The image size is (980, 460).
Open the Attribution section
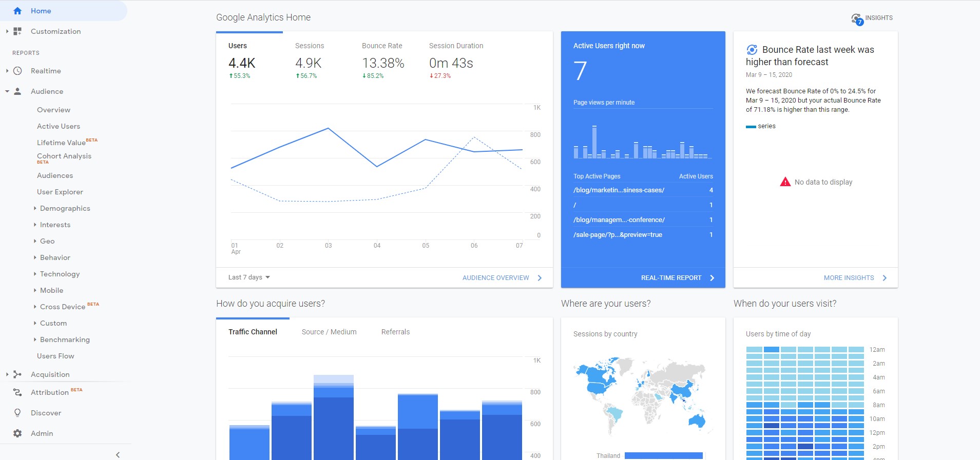coord(50,392)
